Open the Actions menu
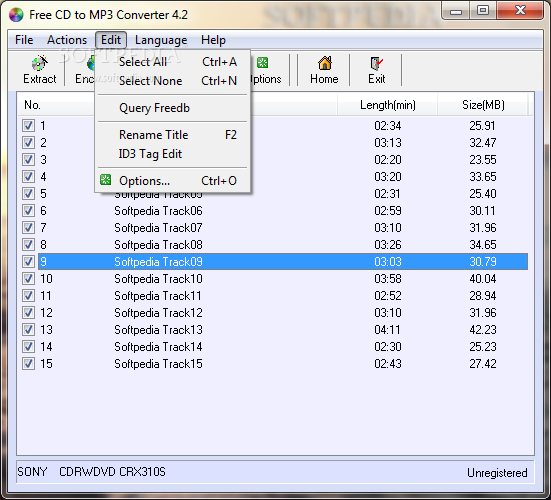Viewport: 551px width, 500px height. pos(67,40)
